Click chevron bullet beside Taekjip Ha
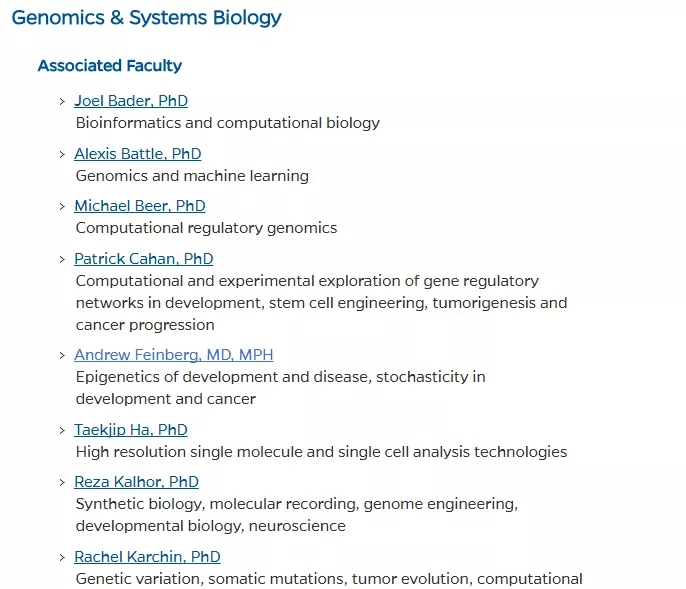The image size is (686, 589). [62, 431]
